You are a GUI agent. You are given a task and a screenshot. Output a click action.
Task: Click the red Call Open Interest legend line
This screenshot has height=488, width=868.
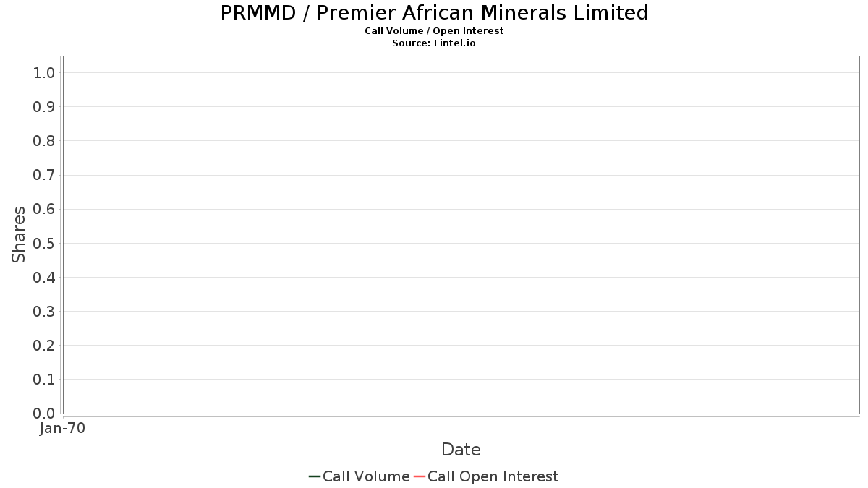(x=419, y=476)
